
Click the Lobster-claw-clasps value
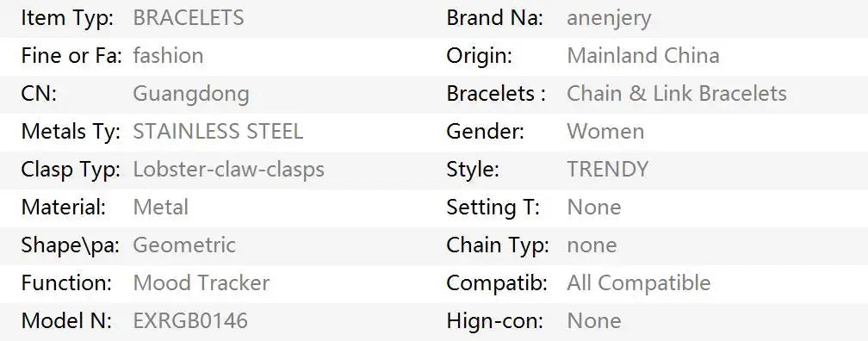(x=229, y=170)
